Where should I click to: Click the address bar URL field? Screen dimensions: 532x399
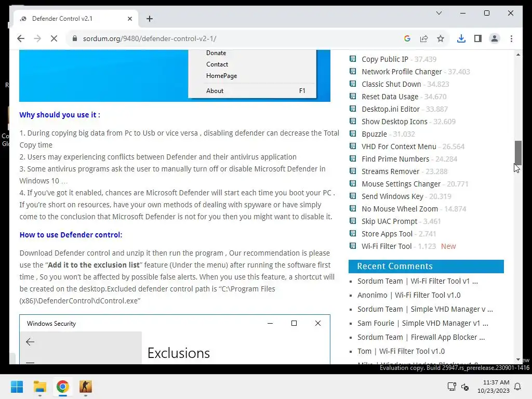(237, 38)
